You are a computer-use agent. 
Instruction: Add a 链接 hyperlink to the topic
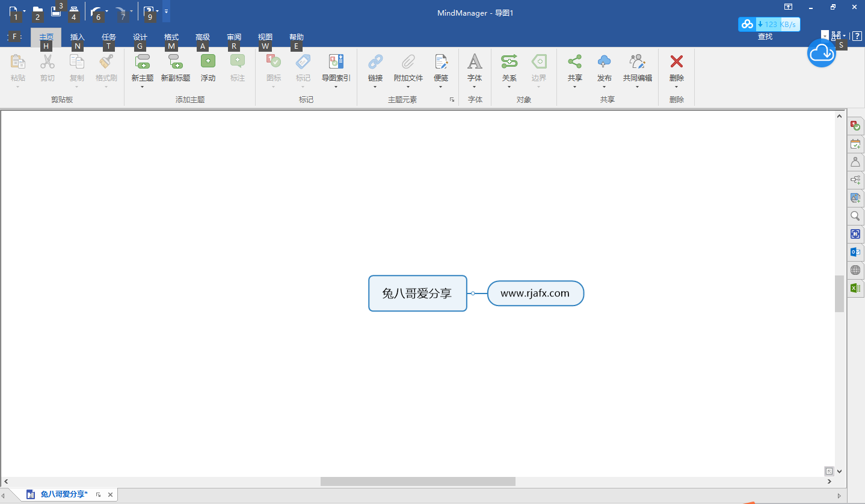[x=375, y=68]
